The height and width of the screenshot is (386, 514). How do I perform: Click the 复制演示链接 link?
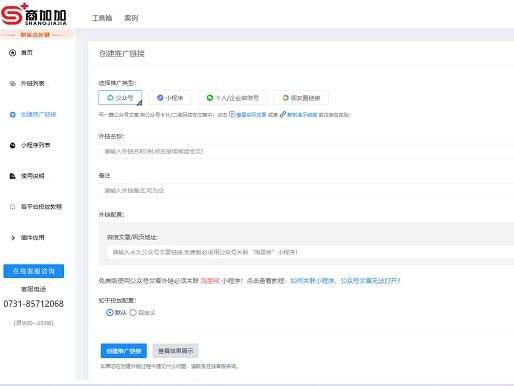pyautogui.click(x=302, y=115)
